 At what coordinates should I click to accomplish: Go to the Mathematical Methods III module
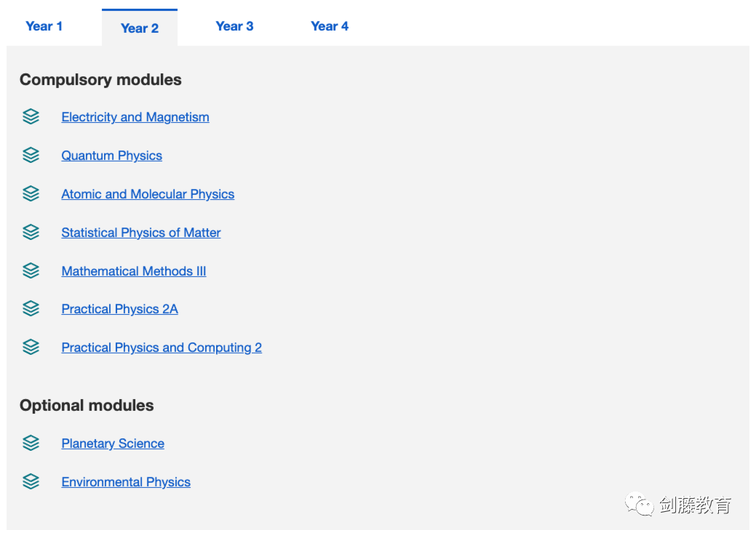click(x=134, y=271)
